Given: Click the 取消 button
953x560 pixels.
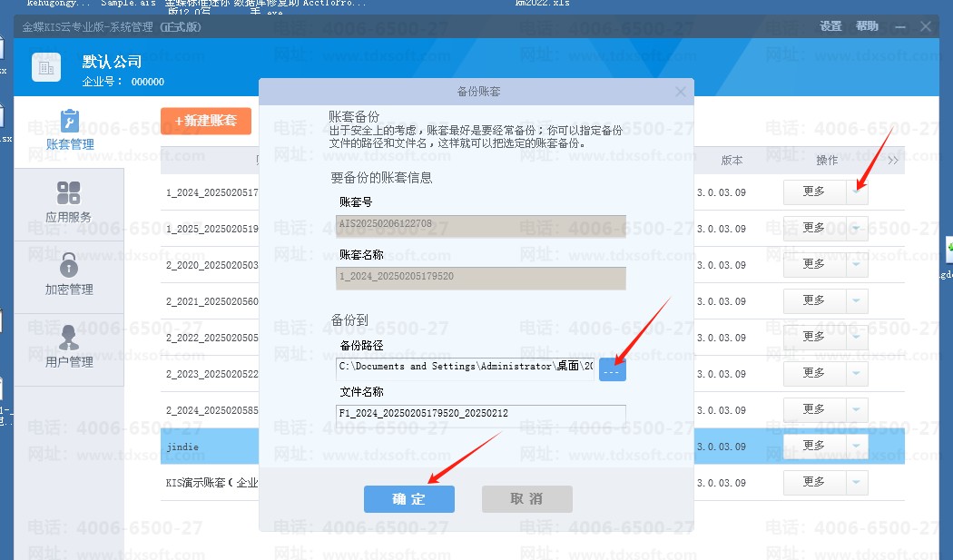Looking at the screenshot, I should click(527, 498).
